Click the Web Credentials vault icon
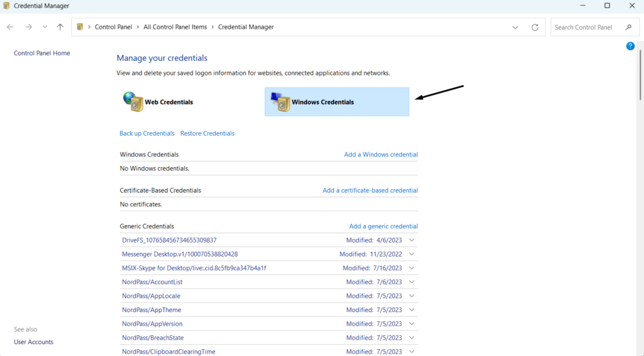This screenshot has height=356, width=644. coord(133,102)
